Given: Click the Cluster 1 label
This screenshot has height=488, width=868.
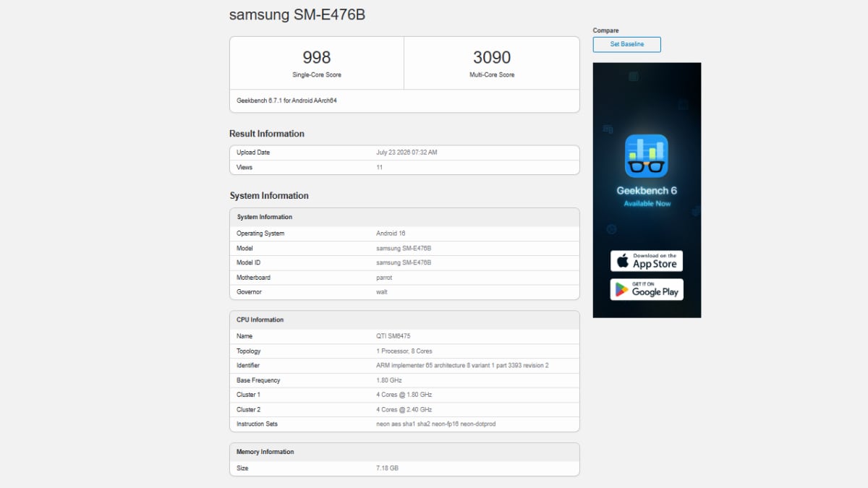Looking at the screenshot, I should [248, 395].
